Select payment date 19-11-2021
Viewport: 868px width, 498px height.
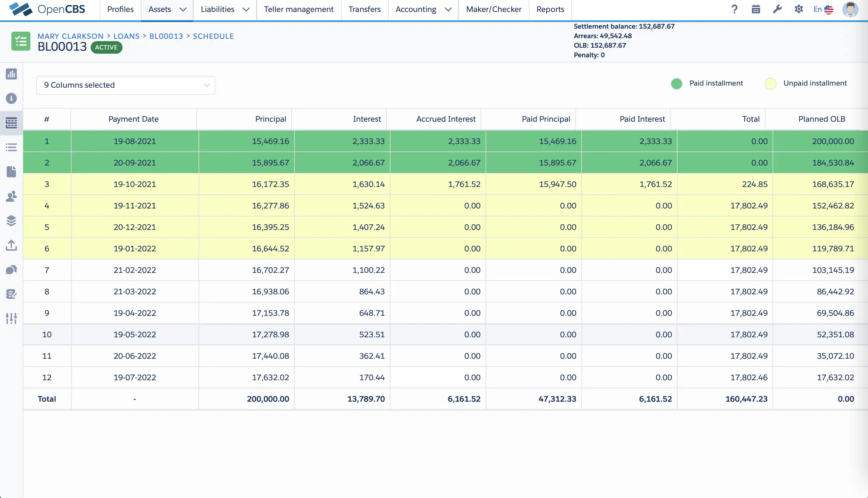point(135,206)
